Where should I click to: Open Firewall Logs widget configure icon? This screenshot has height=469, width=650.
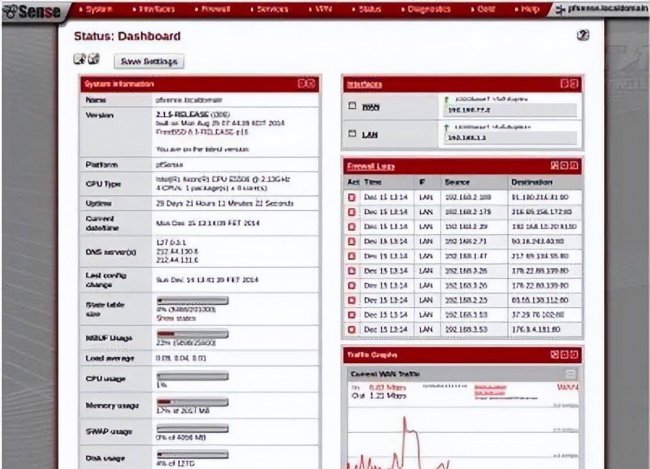(x=555, y=165)
